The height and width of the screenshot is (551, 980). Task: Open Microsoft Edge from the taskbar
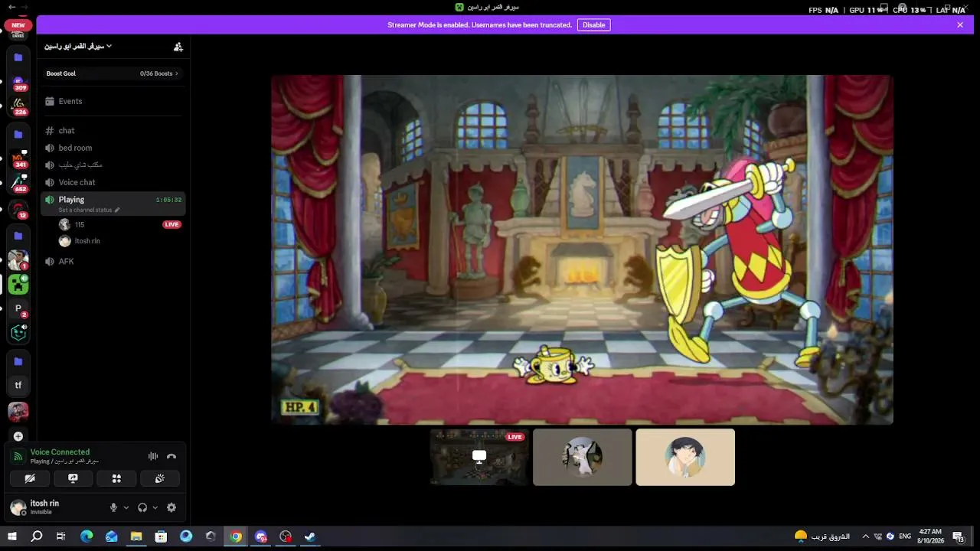(87, 536)
